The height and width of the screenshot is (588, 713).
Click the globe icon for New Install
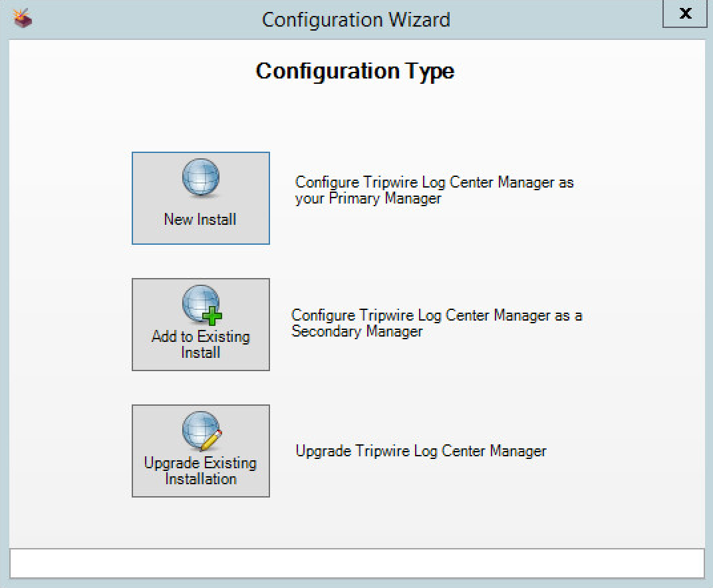pyautogui.click(x=200, y=178)
